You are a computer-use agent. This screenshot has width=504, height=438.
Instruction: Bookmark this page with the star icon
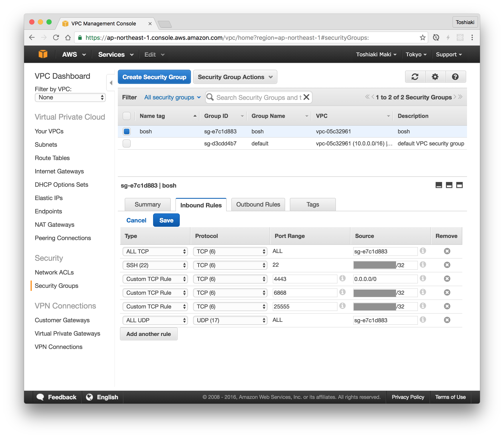(x=423, y=37)
